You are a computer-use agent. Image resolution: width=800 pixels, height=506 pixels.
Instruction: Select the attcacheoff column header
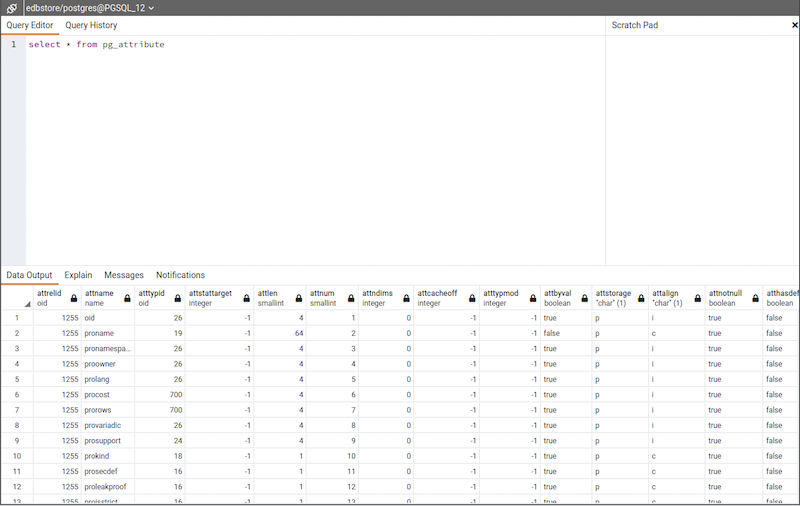click(446, 298)
